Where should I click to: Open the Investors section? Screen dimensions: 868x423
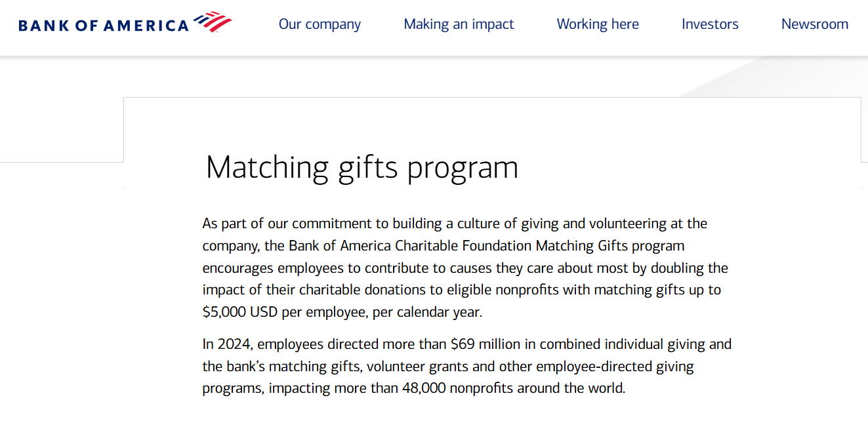[710, 24]
